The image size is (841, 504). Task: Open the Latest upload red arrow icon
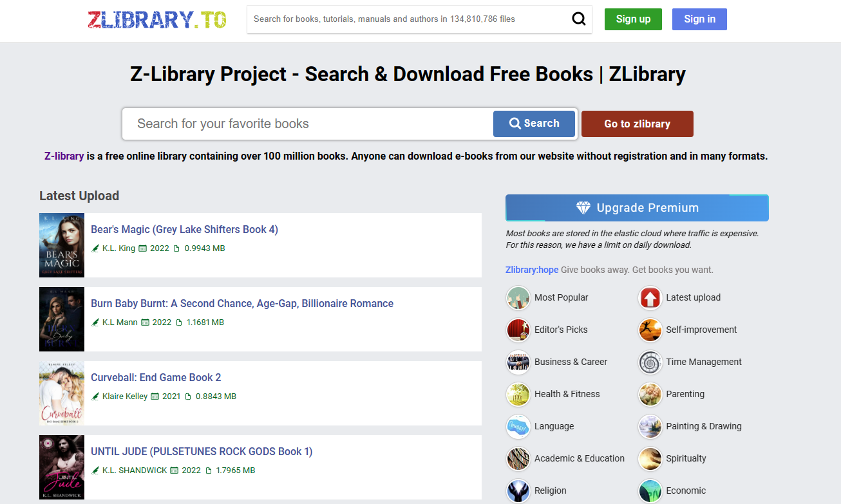click(x=650, y=297)
